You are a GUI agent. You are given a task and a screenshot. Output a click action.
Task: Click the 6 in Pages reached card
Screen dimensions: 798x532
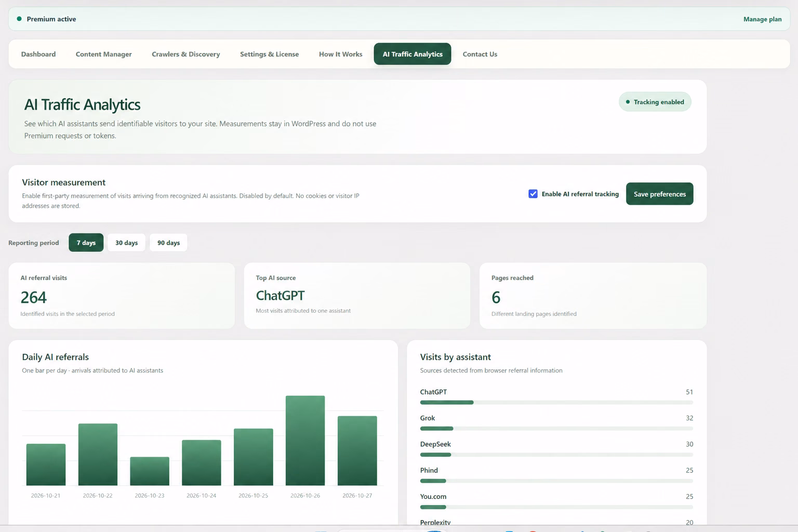tap(496, 297)
